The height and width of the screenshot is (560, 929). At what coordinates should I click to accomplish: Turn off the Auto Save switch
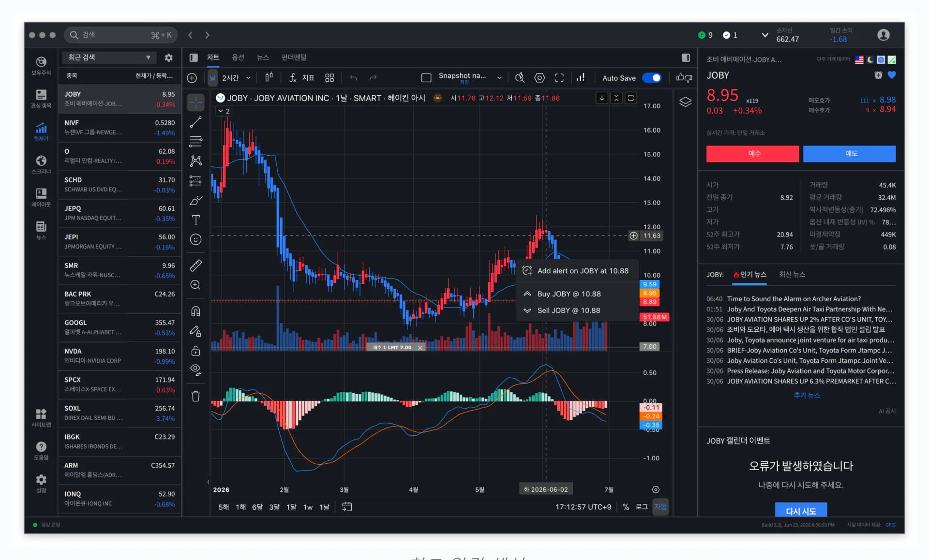(x=652, y=78)
